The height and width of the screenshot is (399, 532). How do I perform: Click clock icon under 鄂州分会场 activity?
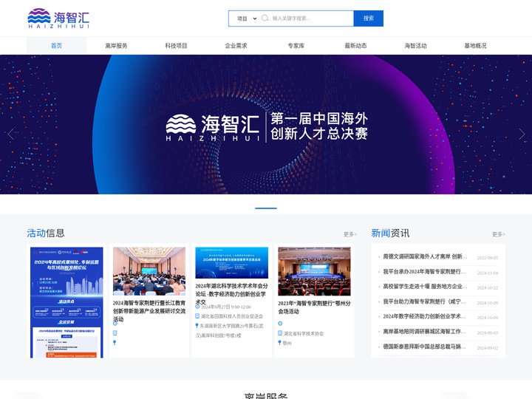click(x=280, y=324)
